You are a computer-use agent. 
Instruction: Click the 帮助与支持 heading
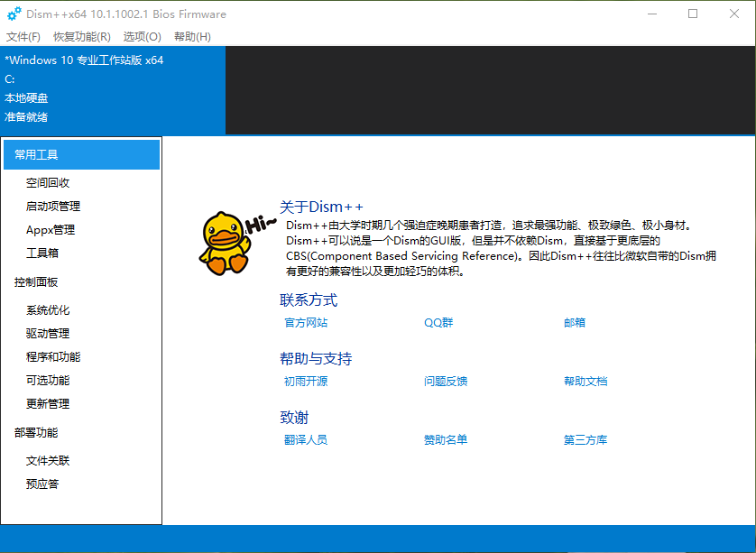pyautogui.click(x=316, y=359)
